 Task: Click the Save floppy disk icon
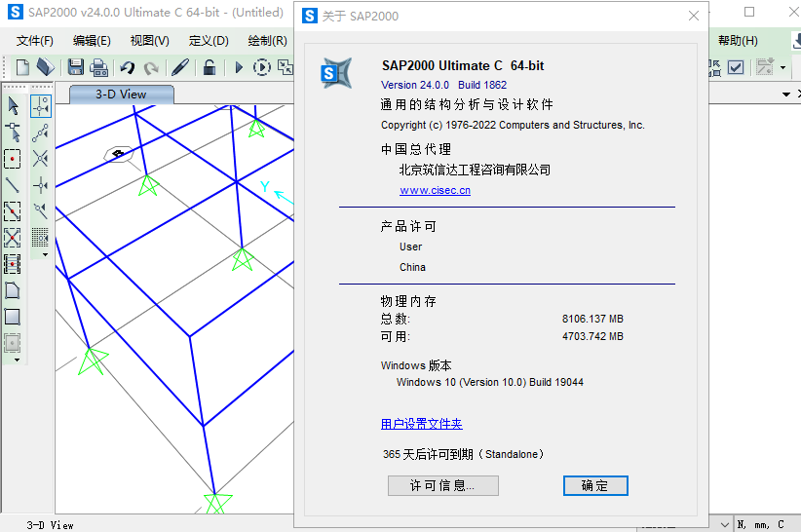tap(76, 67)
